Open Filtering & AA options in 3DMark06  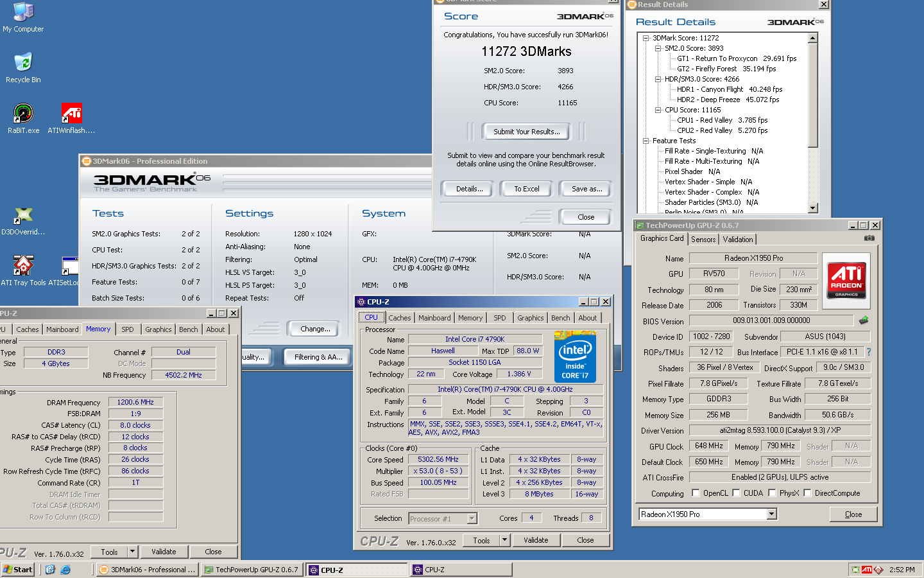click(x=318, y=357)
